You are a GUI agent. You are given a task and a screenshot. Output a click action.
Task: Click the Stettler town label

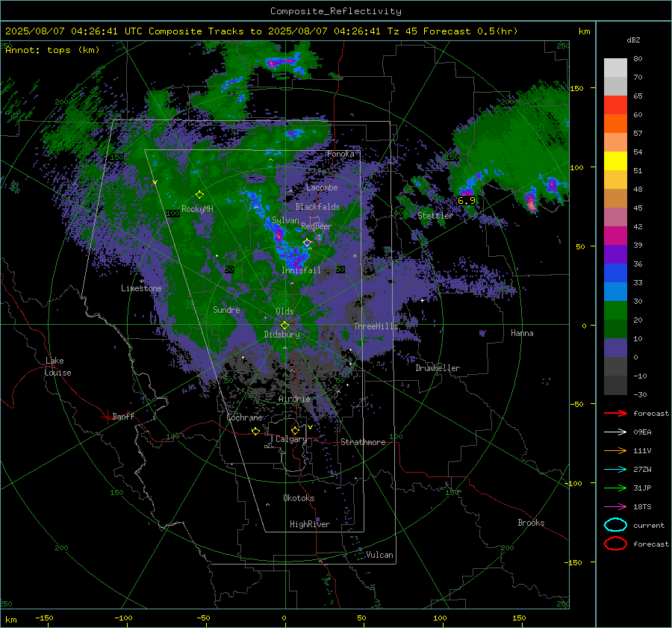(x=435, y=216)
